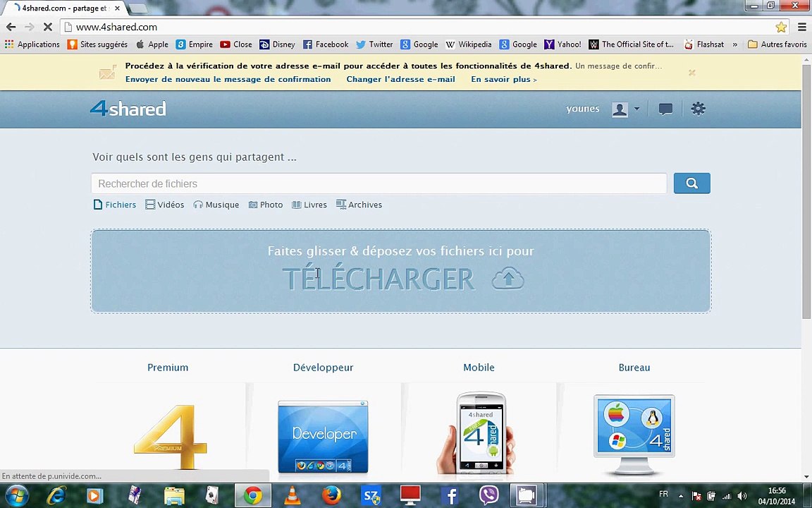The image size is (812, 508).
Task: Select the Livres search filter
Action: click(309, 205)
